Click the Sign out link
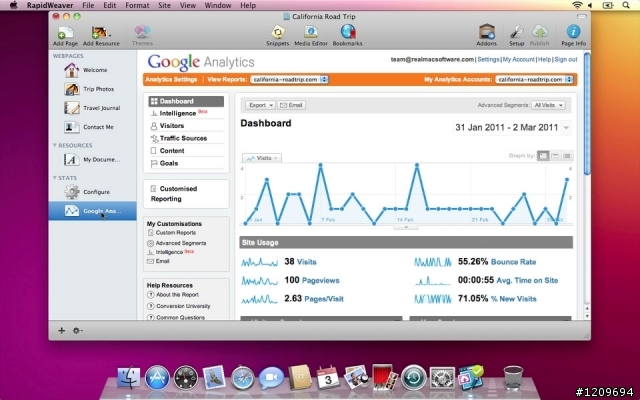 click(x=566, y=60)
